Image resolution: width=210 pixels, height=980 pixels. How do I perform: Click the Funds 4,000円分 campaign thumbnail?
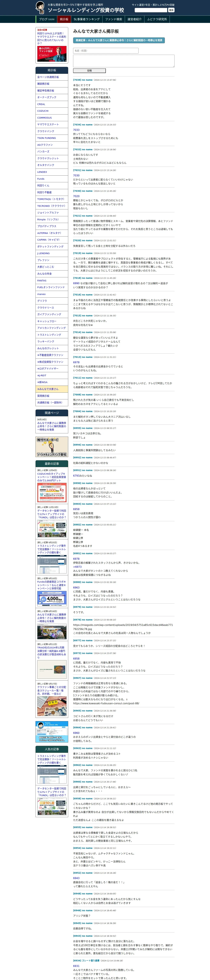click(x=52, y=598)
